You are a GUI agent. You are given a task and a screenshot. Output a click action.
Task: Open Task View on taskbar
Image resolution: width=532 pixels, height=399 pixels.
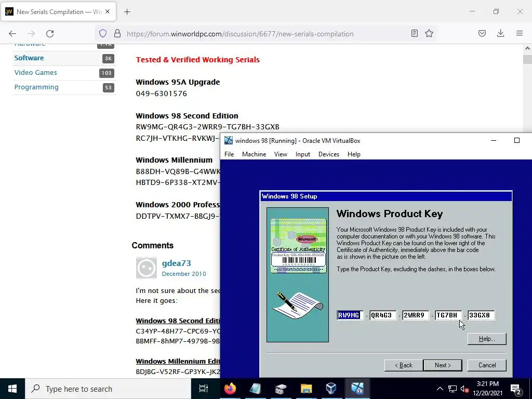(x=204, y=389)
